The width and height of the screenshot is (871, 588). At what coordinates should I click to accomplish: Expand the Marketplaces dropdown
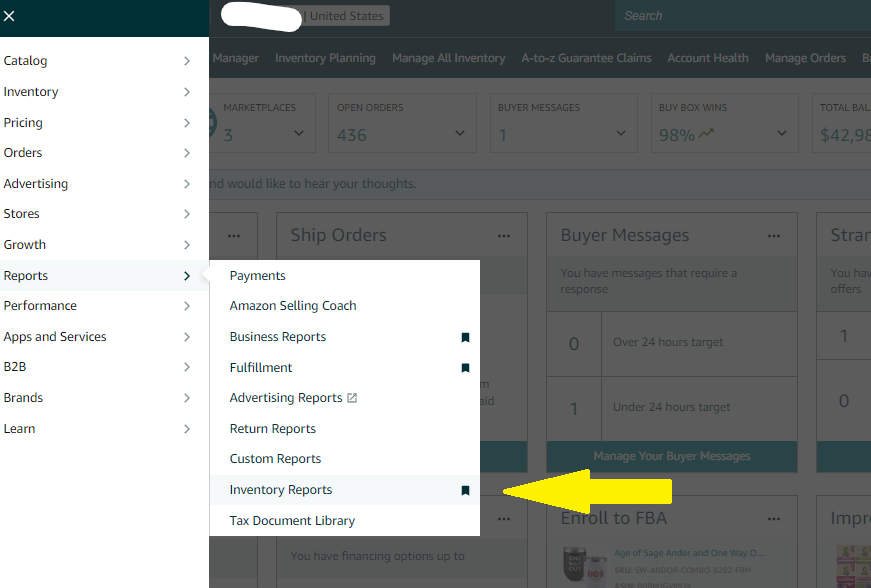pos(299,133)
